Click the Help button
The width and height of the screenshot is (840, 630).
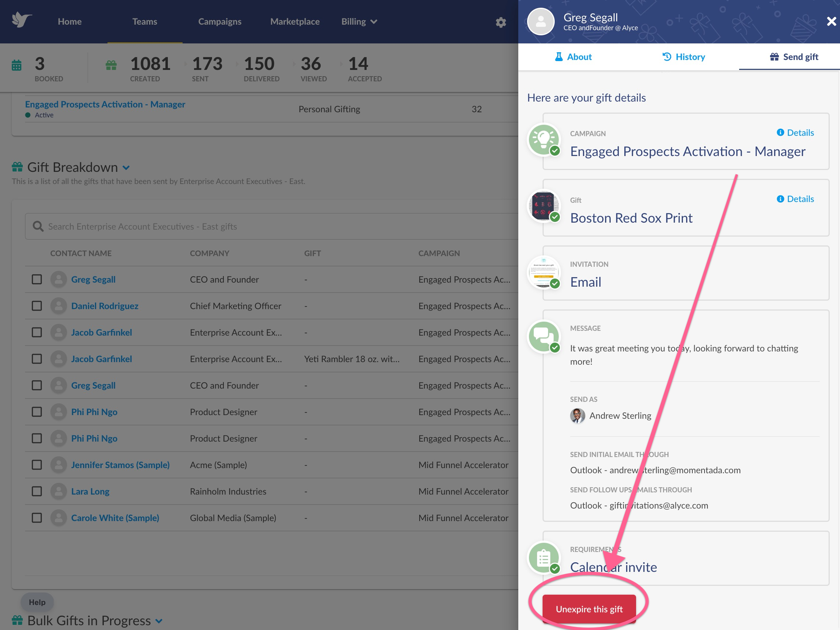[37, 602]
